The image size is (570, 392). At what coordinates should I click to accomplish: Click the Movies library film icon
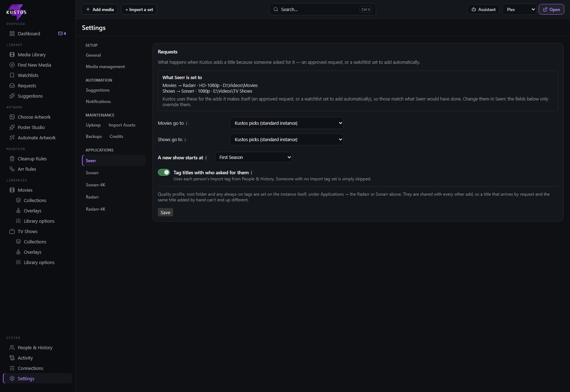12,190
